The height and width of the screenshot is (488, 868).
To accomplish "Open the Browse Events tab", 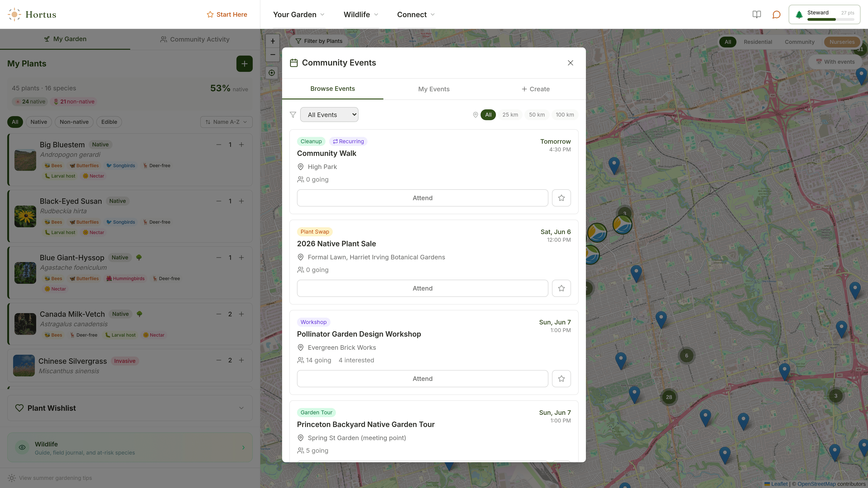I will [333, 89].
